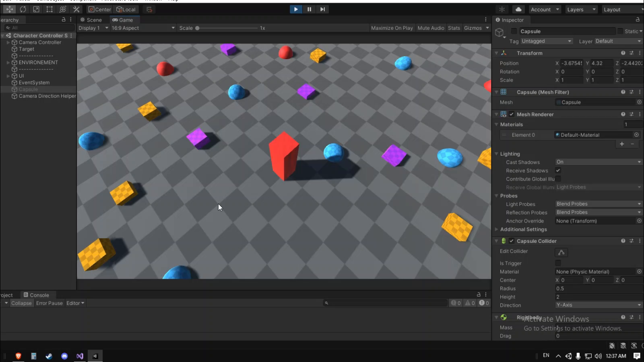
Task: Open Mesh Renderer component context menu
Action: point(640,114)
